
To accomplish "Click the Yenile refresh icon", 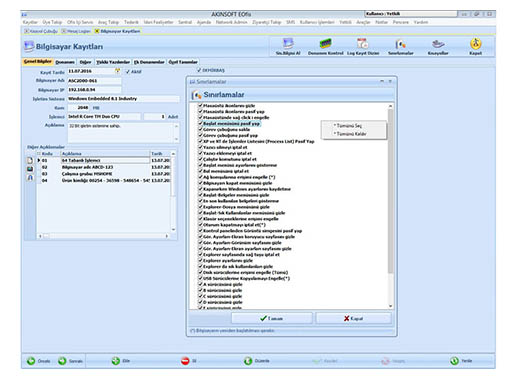I will [x=454, y=361].
